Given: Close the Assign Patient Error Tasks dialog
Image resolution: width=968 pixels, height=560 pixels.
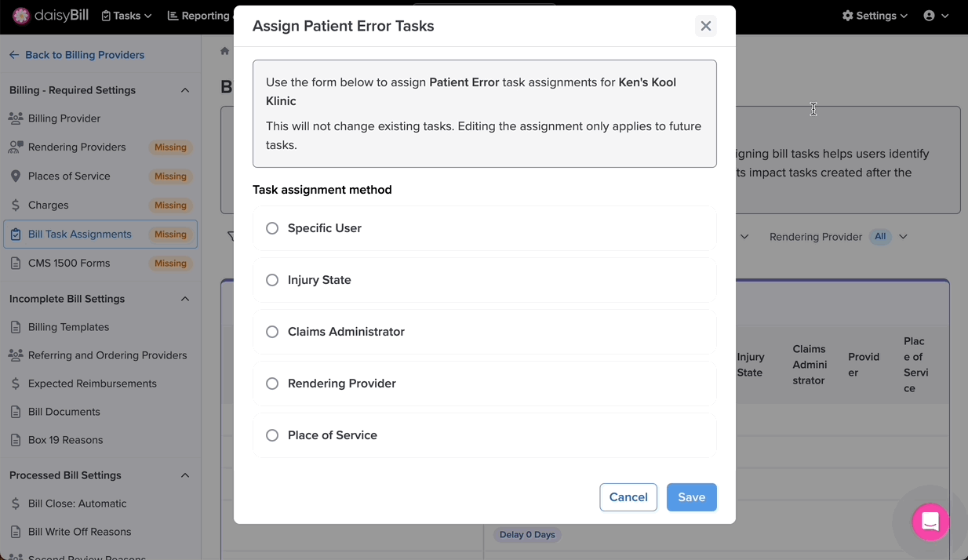Looking at the screenshot, I should pos(706,26).
